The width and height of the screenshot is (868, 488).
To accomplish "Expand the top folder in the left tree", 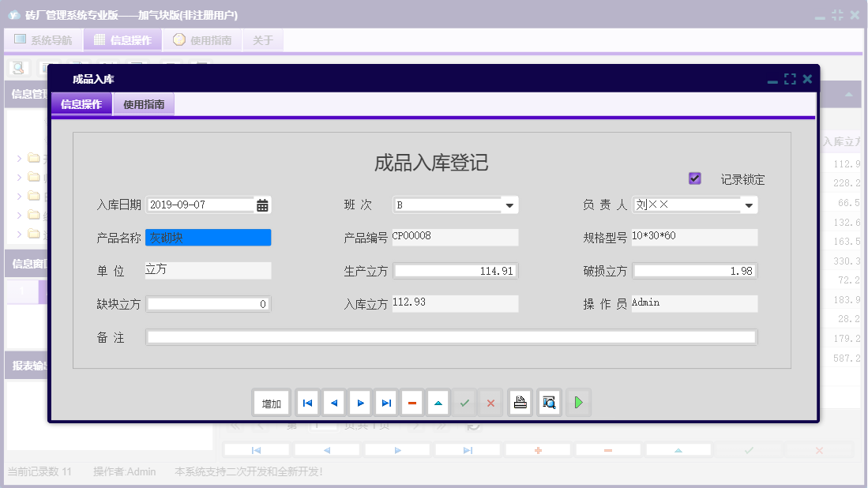I will pos(19,158).
